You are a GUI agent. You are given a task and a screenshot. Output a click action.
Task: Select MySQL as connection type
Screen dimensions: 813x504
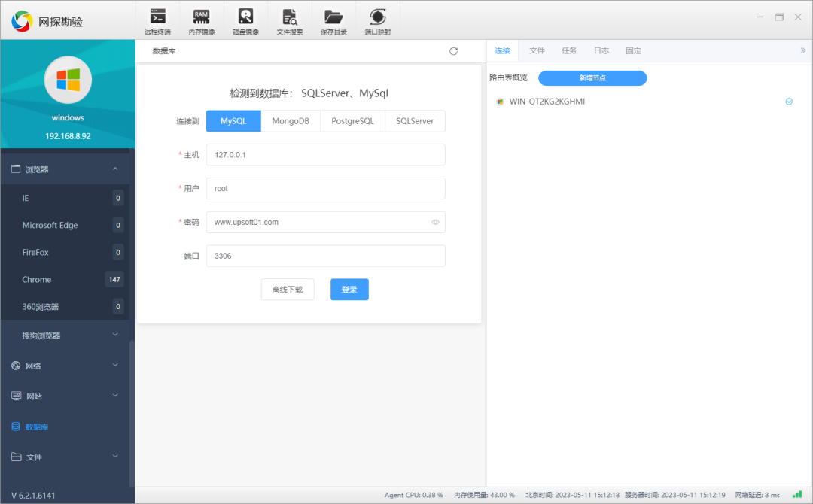pos(233,121)
